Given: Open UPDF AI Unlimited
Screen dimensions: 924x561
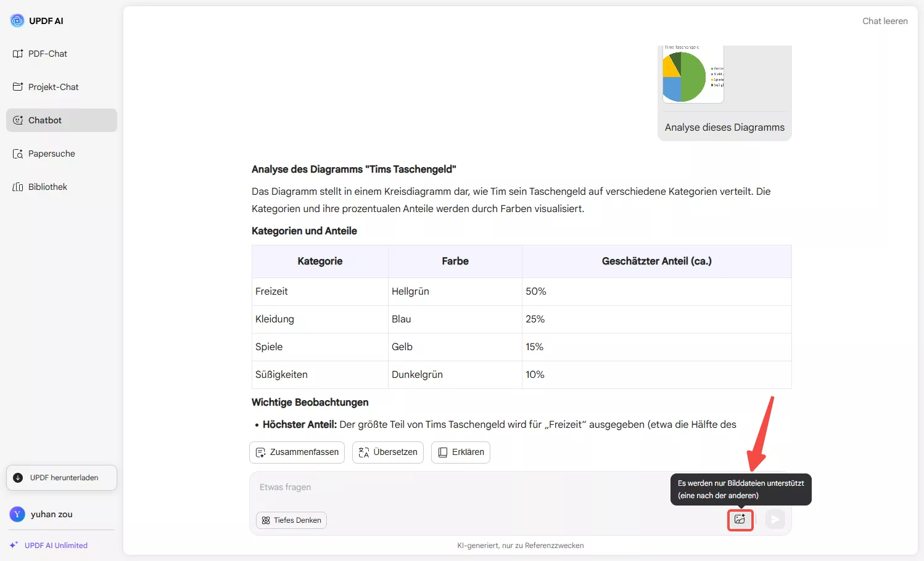Looking at the screenshot, I should click(56, 545).
